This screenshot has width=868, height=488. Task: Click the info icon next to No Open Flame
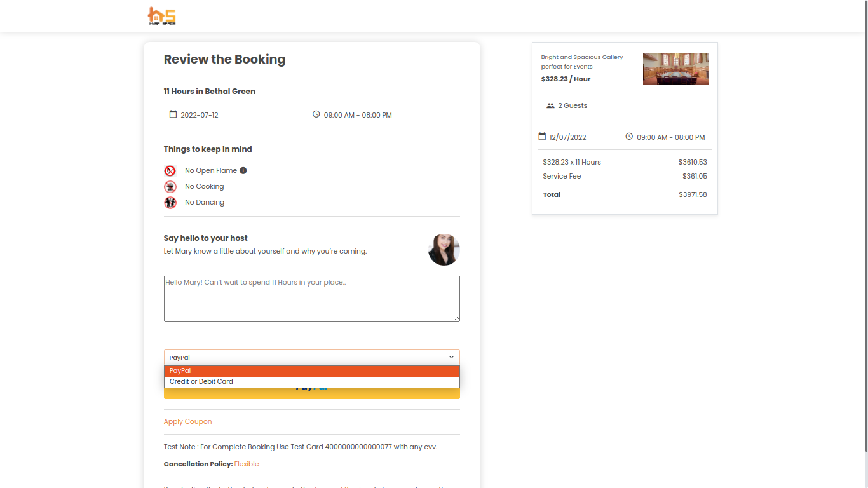(243, 170)
